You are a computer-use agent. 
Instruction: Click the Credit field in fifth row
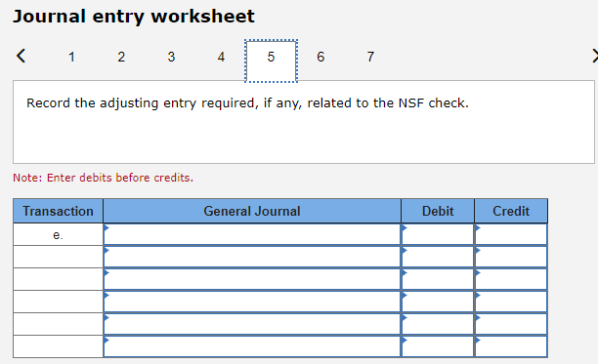pos(511,324)
